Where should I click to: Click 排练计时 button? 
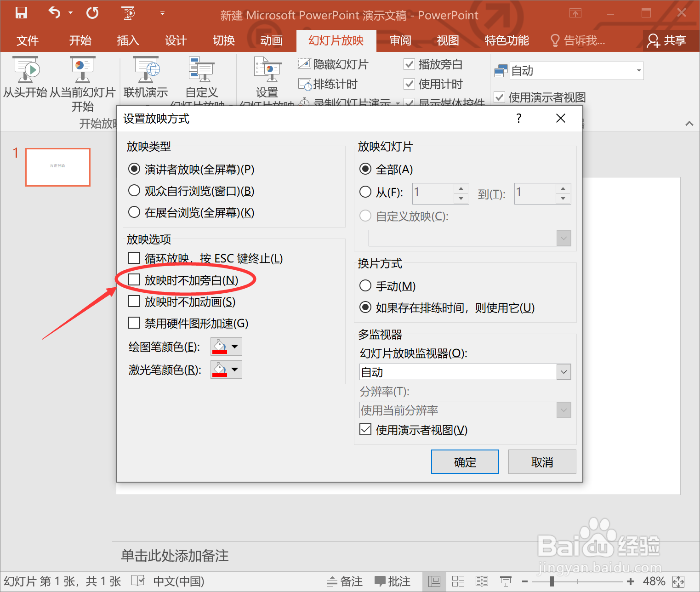(328, 84)
